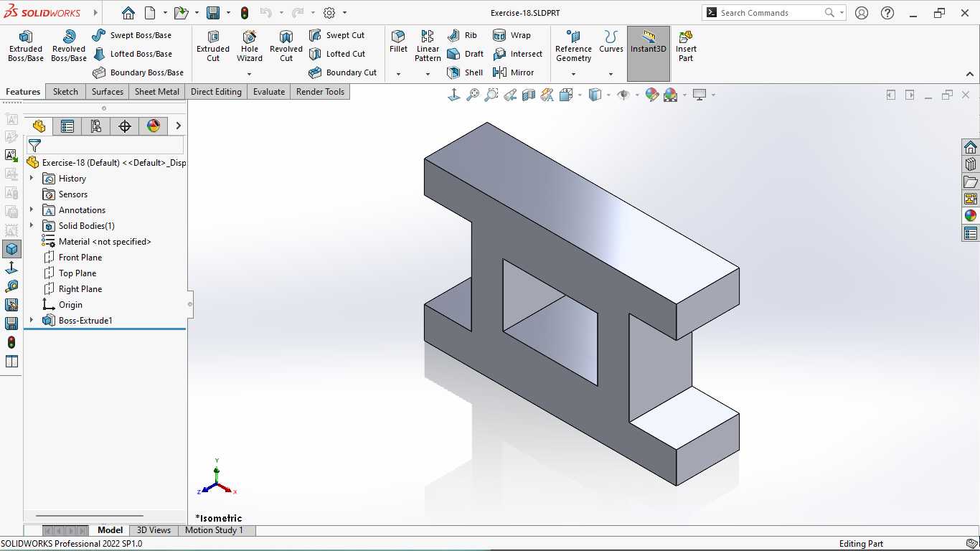Select the Revolved Boss/Base tool

point(69,46)
